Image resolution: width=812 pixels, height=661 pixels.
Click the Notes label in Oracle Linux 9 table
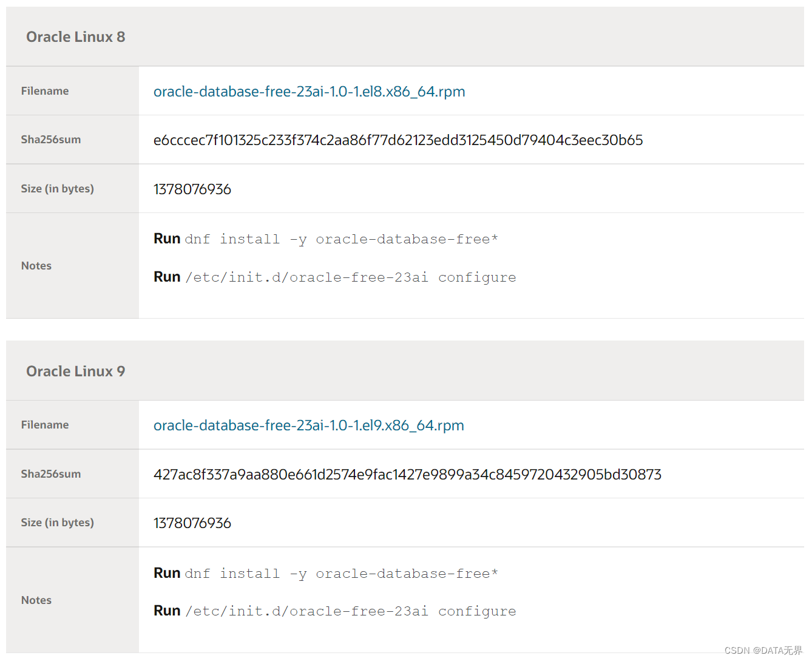click(x=36, y=600)
